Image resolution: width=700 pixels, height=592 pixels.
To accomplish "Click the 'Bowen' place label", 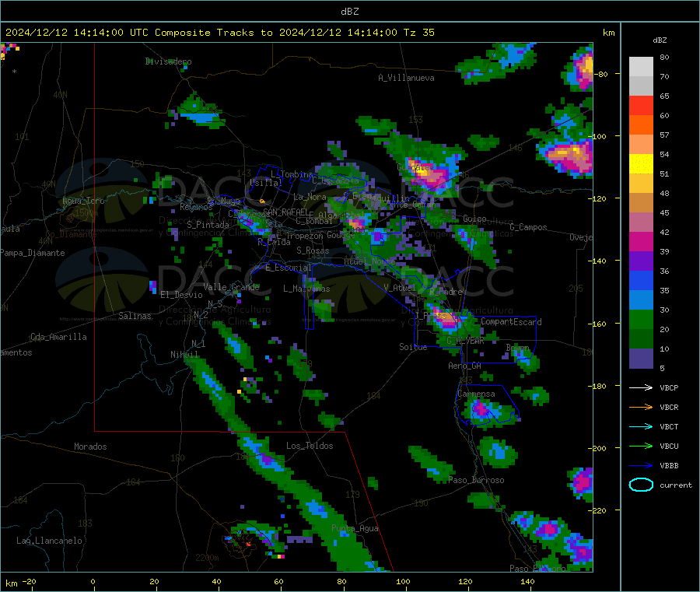I will 517,347.
